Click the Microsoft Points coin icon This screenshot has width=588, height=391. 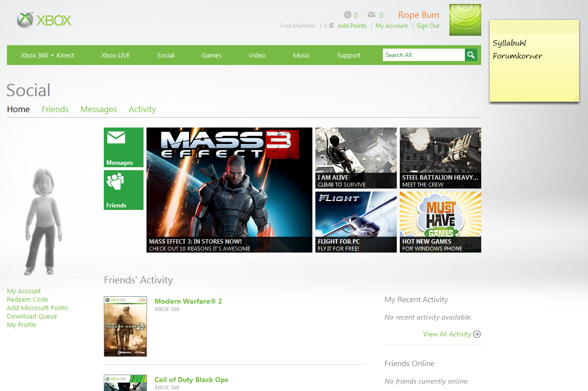332,25
